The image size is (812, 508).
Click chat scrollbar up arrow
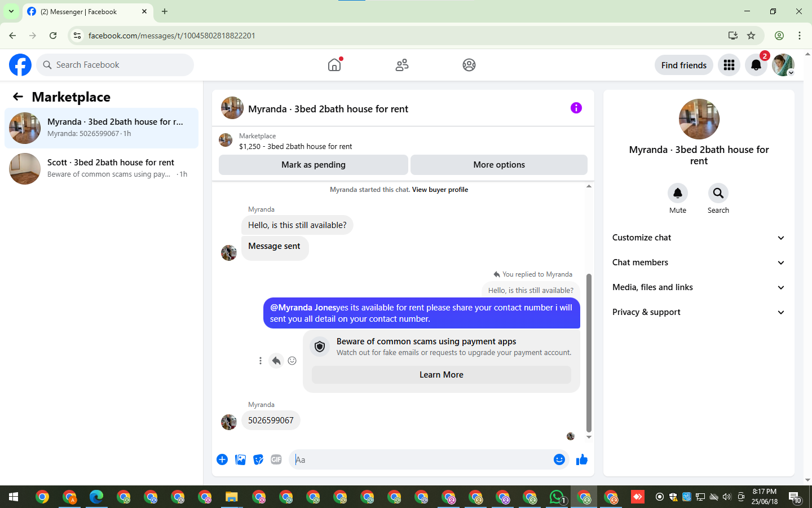click(x=589, y=186)
